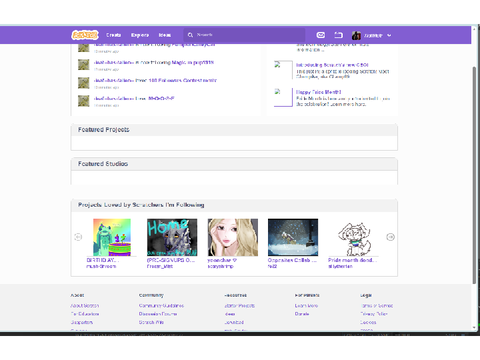Expand the account dropdown arrow

click(x=389, y=35)
